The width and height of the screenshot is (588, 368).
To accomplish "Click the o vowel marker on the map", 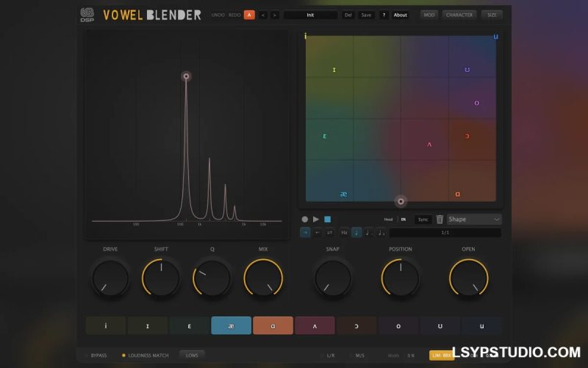I will 476,103.
